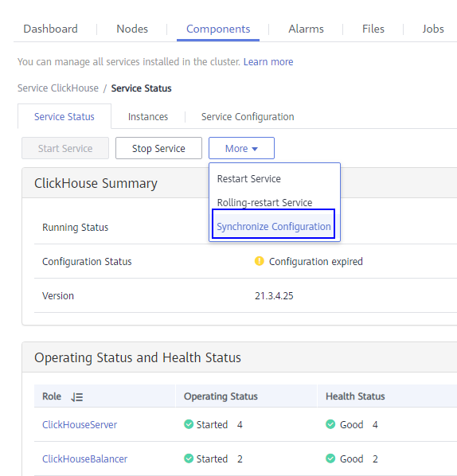Open the Instances sub-tab
457x476 pixels.
point(148,116)
